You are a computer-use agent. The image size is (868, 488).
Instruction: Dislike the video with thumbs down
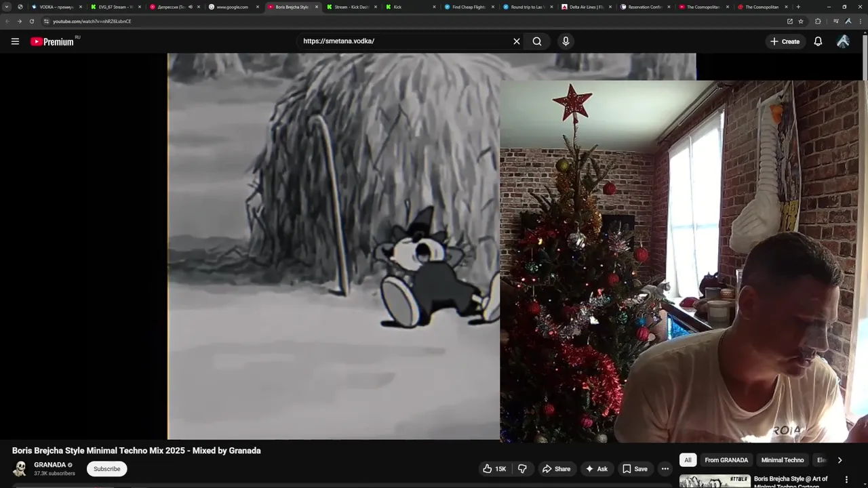[x=522, y=469]
